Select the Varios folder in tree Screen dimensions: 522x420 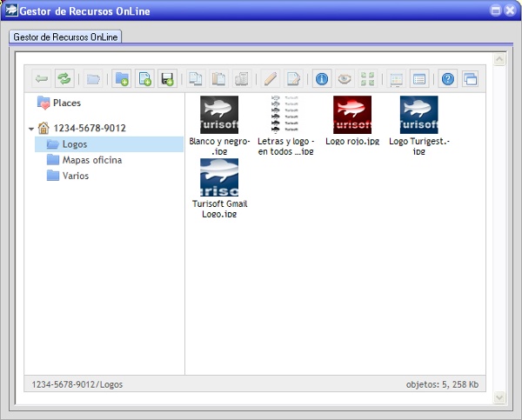pyautogui.click(x=75, y=176)
